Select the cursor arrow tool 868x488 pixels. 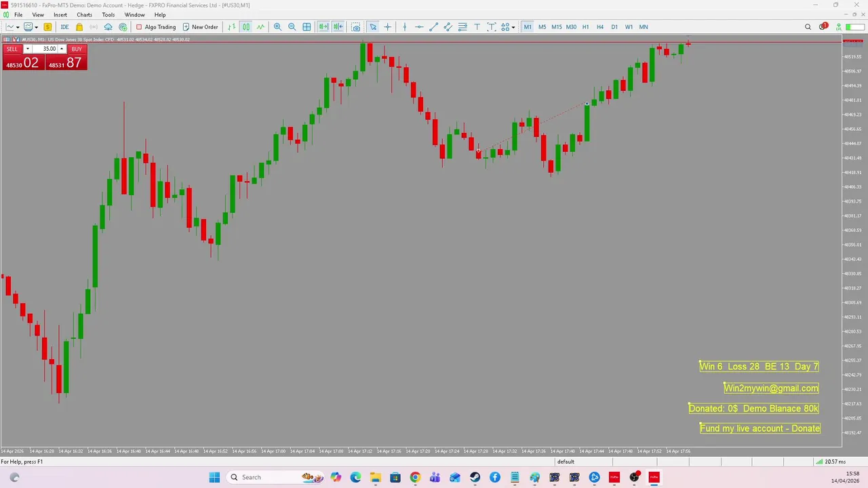coord(373,27)
